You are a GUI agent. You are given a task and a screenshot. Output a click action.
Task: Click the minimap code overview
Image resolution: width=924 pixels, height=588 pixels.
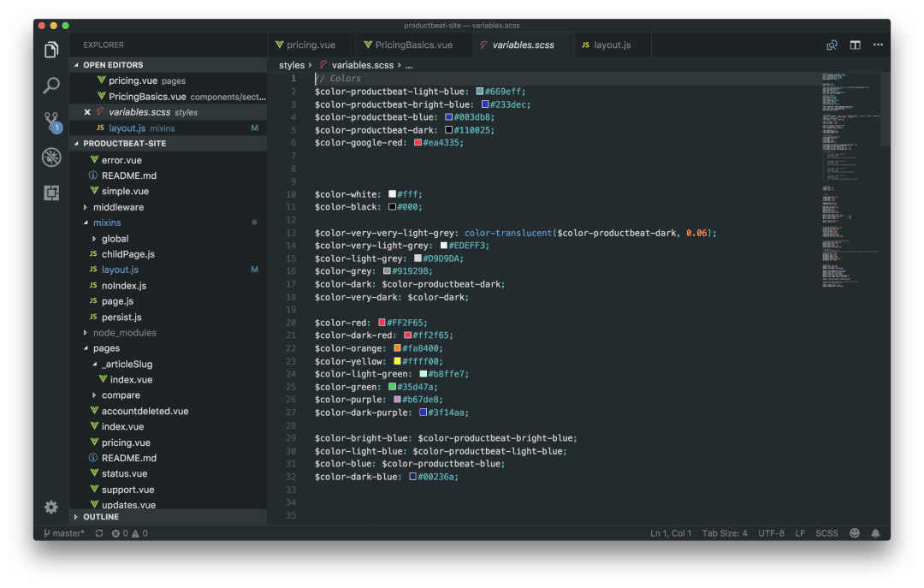(x=850, y=180)
